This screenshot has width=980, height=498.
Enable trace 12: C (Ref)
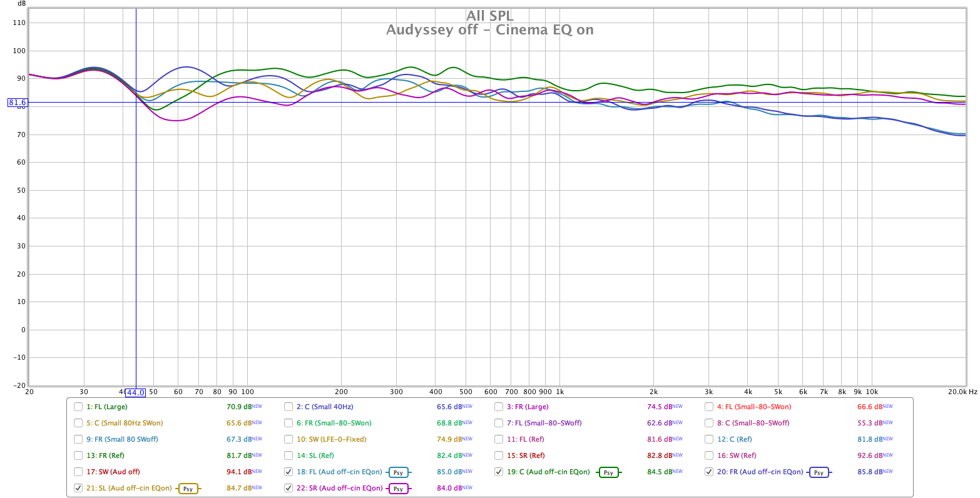[x=709, y=439]
